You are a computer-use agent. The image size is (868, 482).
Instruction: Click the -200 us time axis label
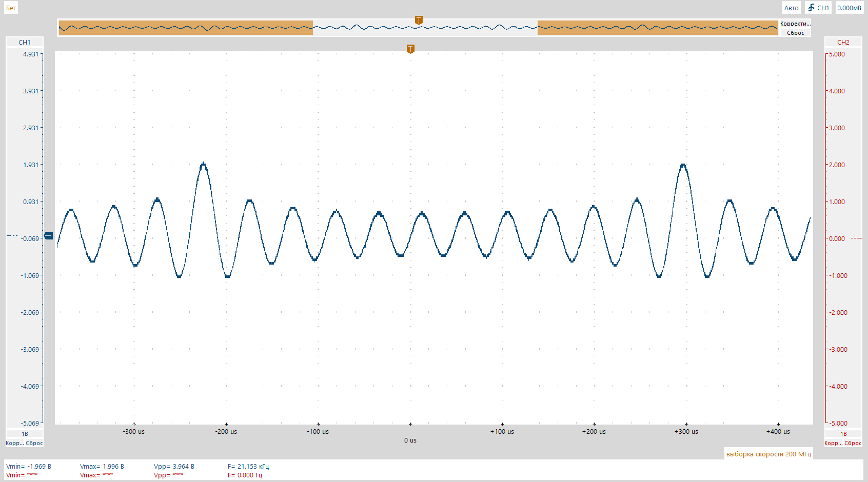click(x=226, y=431)
